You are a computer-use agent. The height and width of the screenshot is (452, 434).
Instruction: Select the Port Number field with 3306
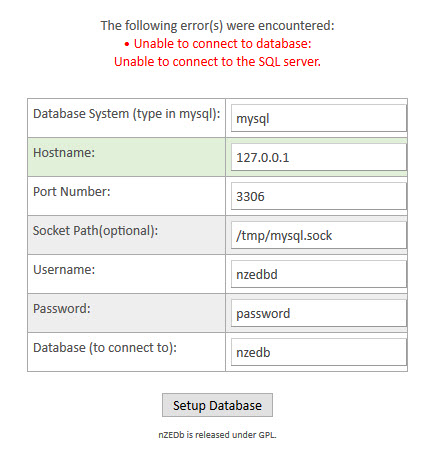(319, 196)
